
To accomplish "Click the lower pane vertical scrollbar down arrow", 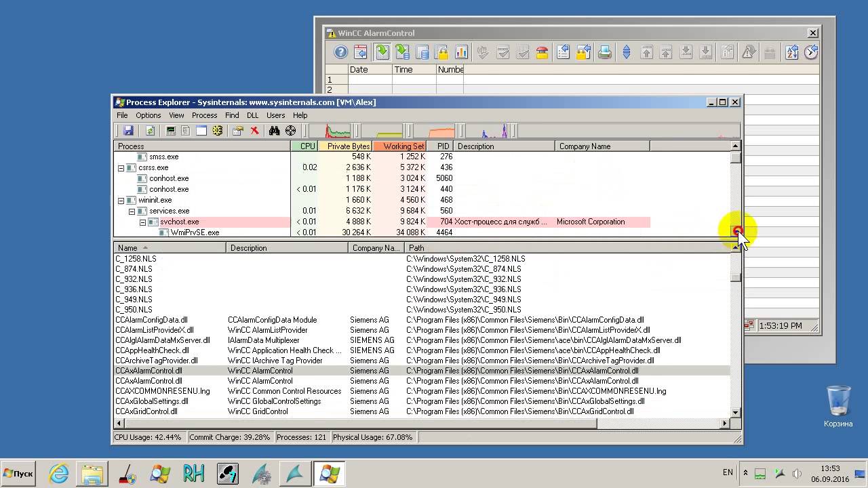I will point(735,412).
